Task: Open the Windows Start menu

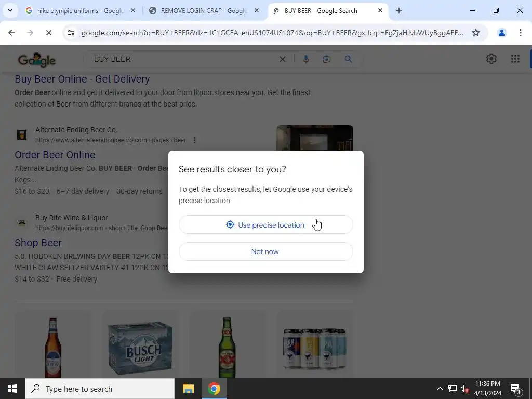Action: pos(12,389)
